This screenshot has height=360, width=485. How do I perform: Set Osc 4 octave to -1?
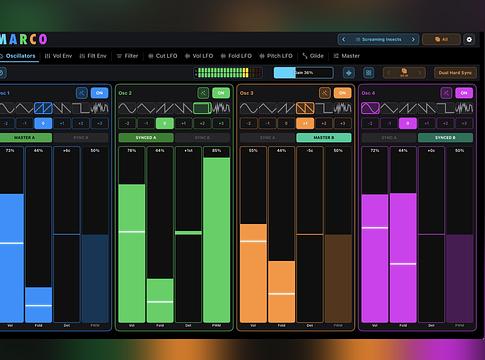pos(389,124)
